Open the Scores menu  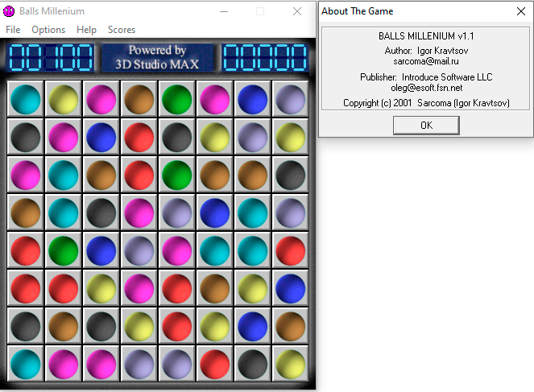[122, 30]
